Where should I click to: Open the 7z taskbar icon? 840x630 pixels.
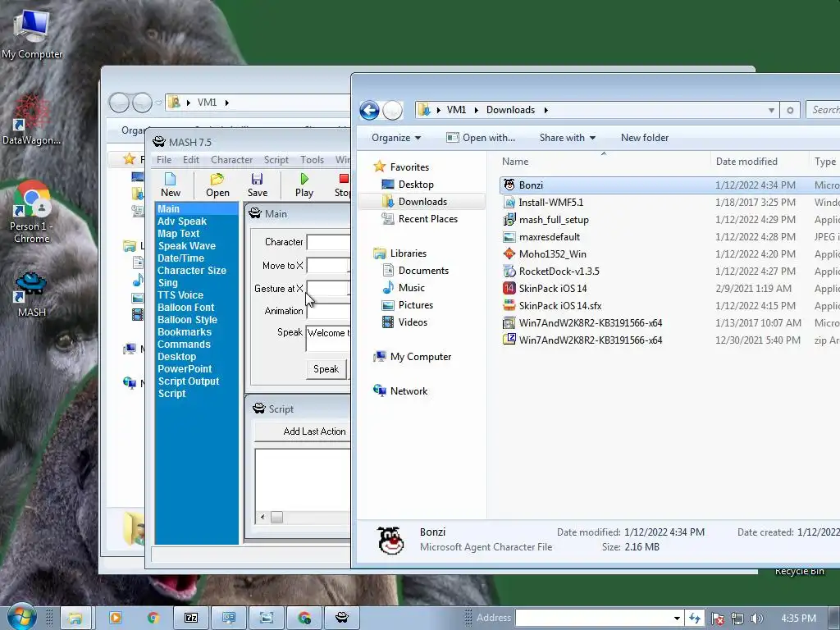coord(191,619)
